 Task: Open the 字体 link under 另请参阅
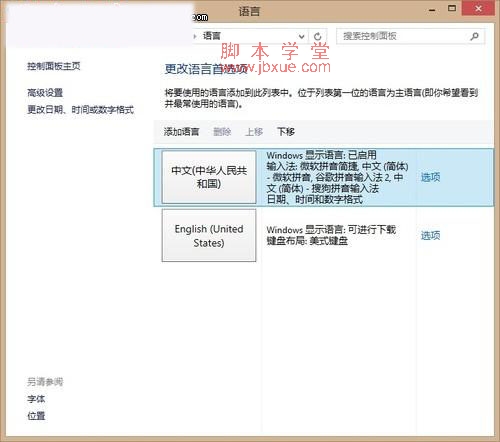36,399
